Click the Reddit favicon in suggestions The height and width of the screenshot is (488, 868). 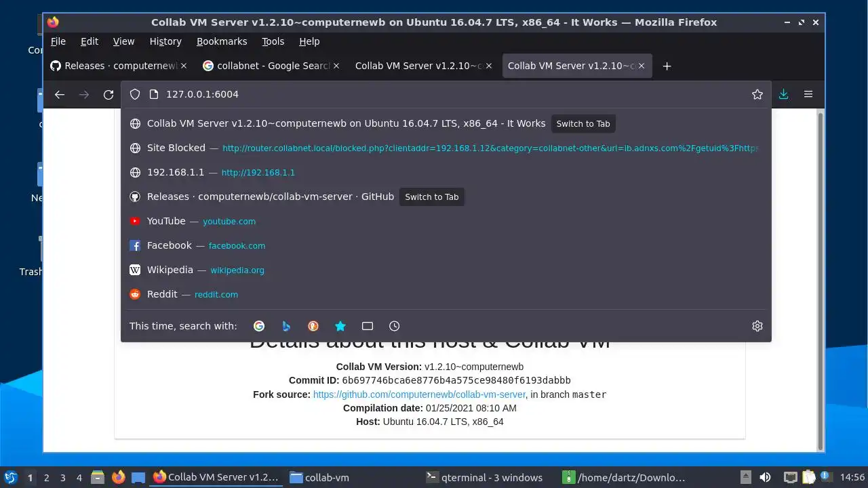pos(135,294)
